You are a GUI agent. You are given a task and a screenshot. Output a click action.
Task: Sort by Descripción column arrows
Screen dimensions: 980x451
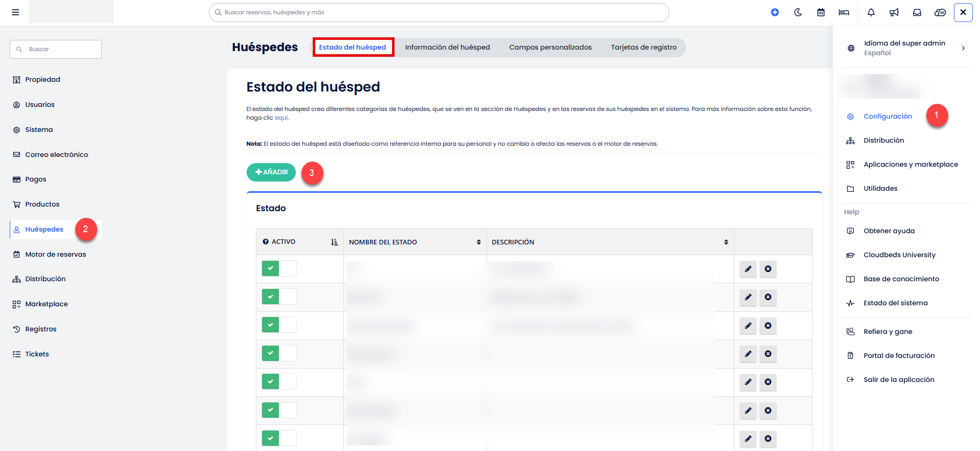(x=726, y=242)
